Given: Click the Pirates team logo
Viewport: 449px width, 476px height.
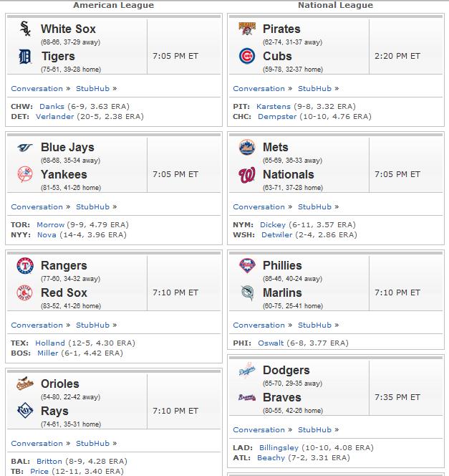Looking at the screenshot, I should pos(247,29).
